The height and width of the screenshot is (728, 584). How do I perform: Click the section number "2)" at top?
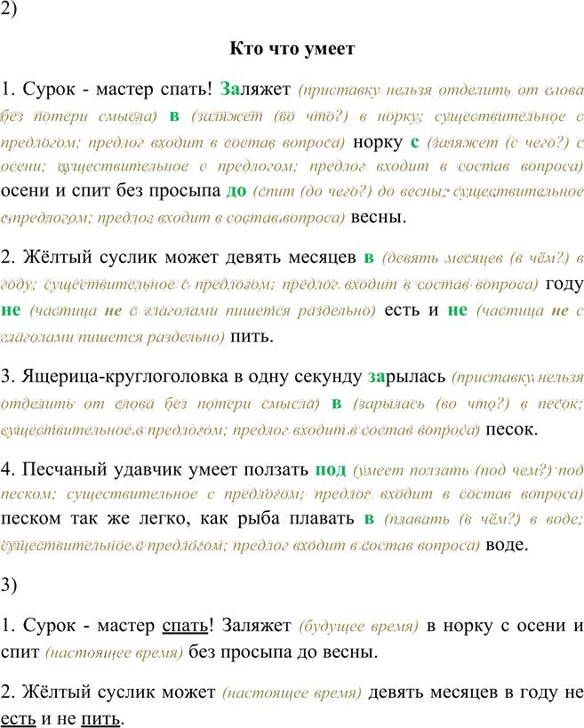tap(9, 9)
